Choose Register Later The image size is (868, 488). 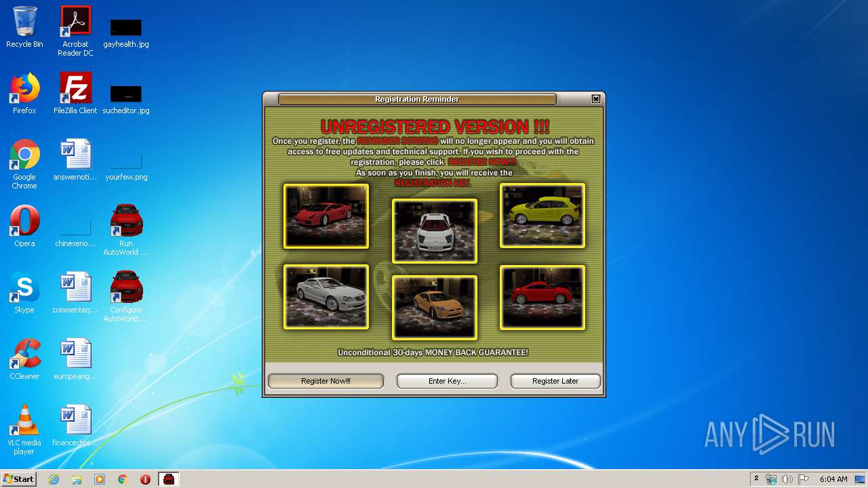(555, 381)
